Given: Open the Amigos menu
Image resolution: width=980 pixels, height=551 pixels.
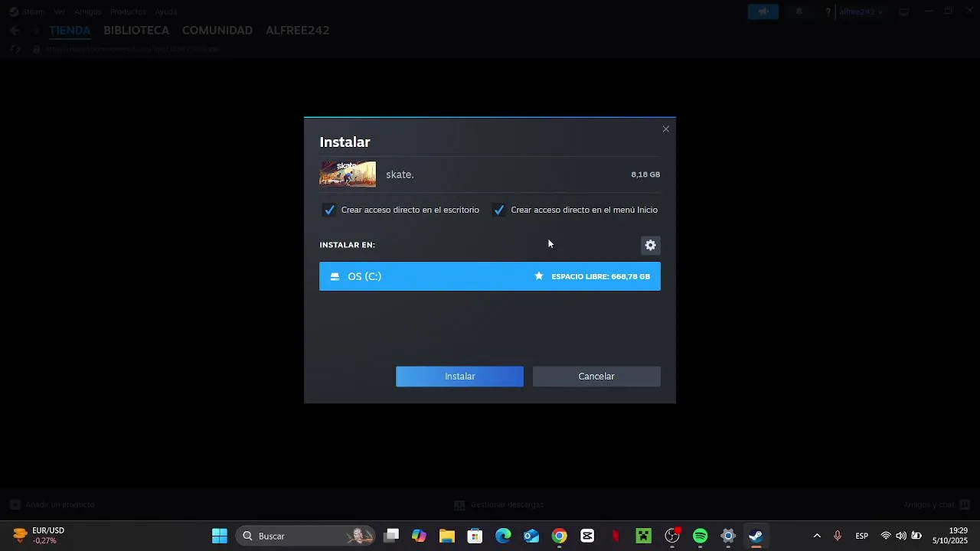Looking at the screenshot, I should pos(87,11).
